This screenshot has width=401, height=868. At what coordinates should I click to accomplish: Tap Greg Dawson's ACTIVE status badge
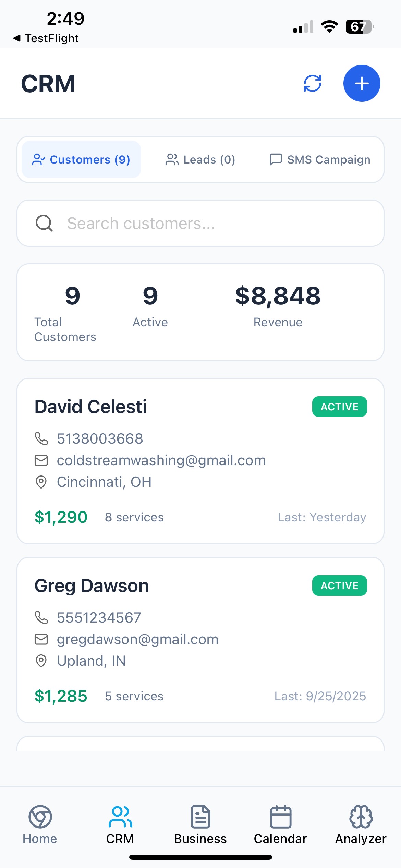339,586
